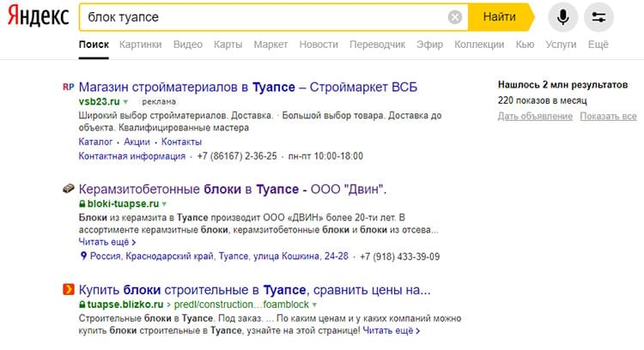This screenshot has height=350, width=644.
Task: Open search settings with the sliders icon
Action: pyautogui.click(x=598, y=17)
